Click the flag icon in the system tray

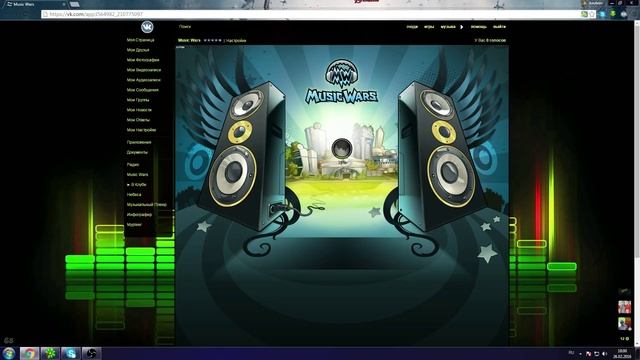588,353
